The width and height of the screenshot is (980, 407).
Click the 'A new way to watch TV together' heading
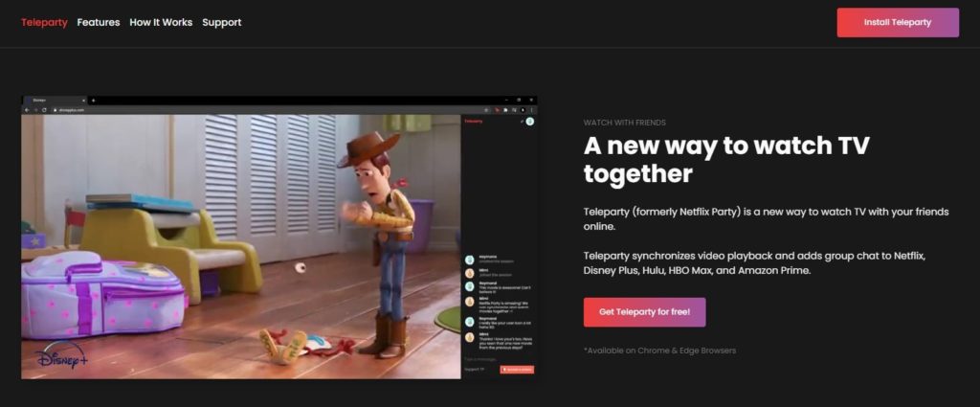click(725, 160)
